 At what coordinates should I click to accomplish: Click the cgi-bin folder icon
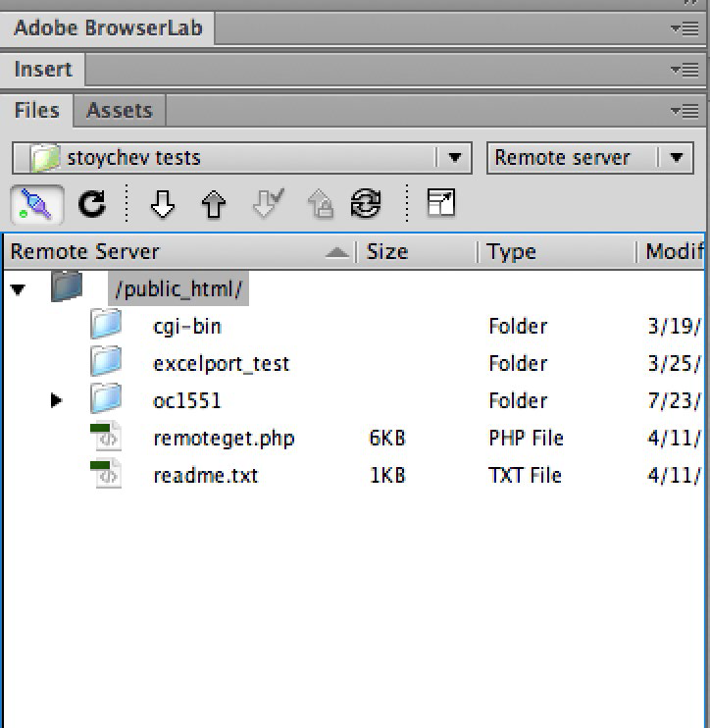tap(106, 324)
